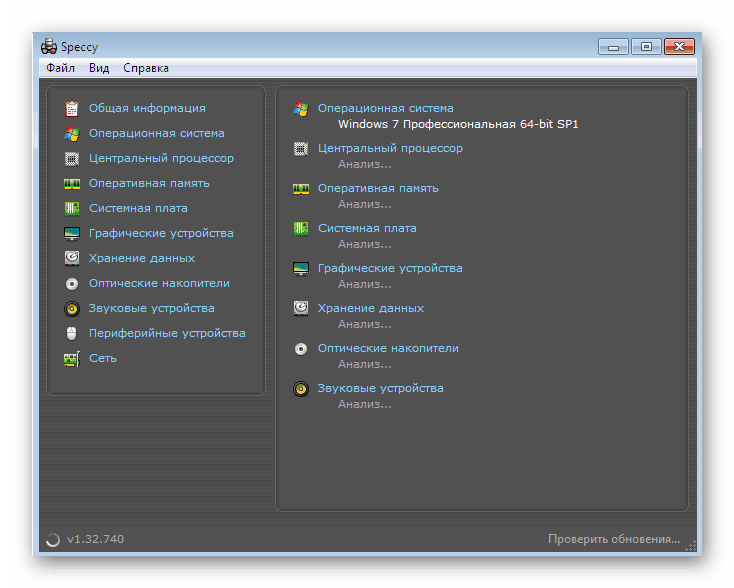Image resolution: width=734 pixels, height=588 pixels.
Task: Minimize the Speccy window
Action: 613,47
